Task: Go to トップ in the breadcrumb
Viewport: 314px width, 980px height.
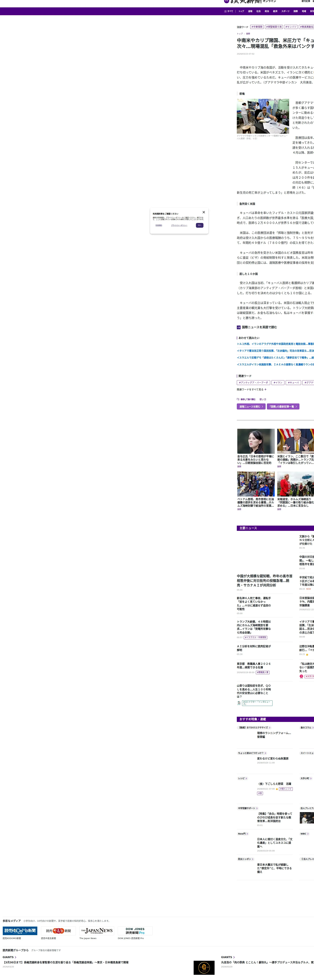Action: (x=240, y=34)
